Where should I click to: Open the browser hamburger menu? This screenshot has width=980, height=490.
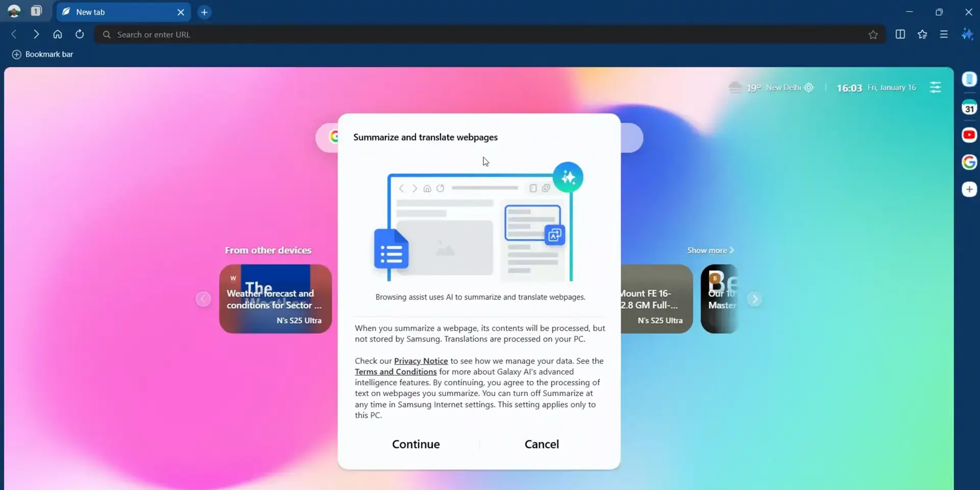pos(944,34)
